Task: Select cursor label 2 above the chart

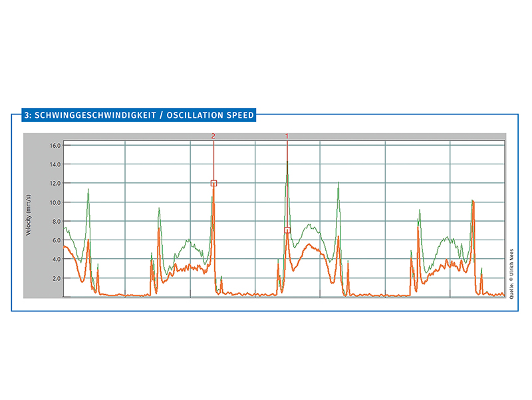Action: 213,136
